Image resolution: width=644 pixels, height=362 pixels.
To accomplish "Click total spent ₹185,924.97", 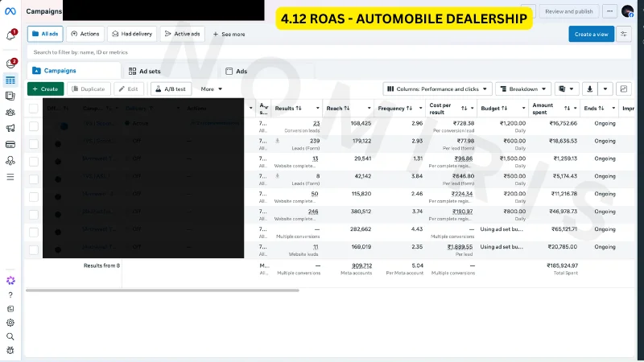I will [x=563, y=265].
